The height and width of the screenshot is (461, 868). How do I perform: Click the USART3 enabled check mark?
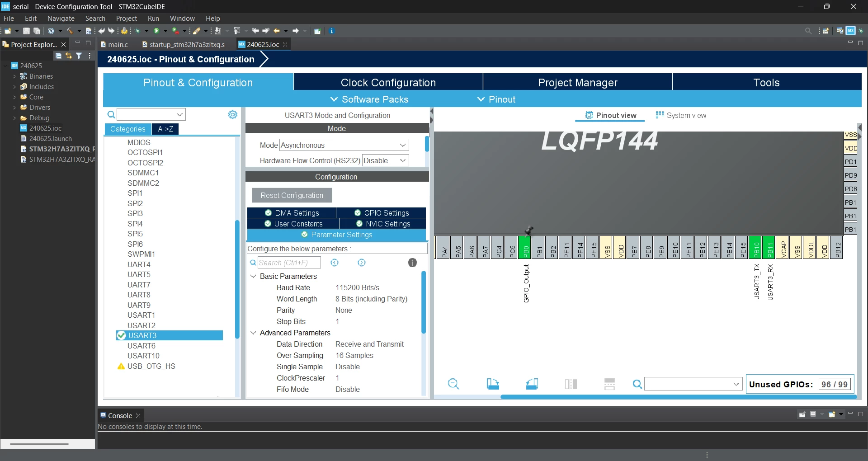(121, 335)
